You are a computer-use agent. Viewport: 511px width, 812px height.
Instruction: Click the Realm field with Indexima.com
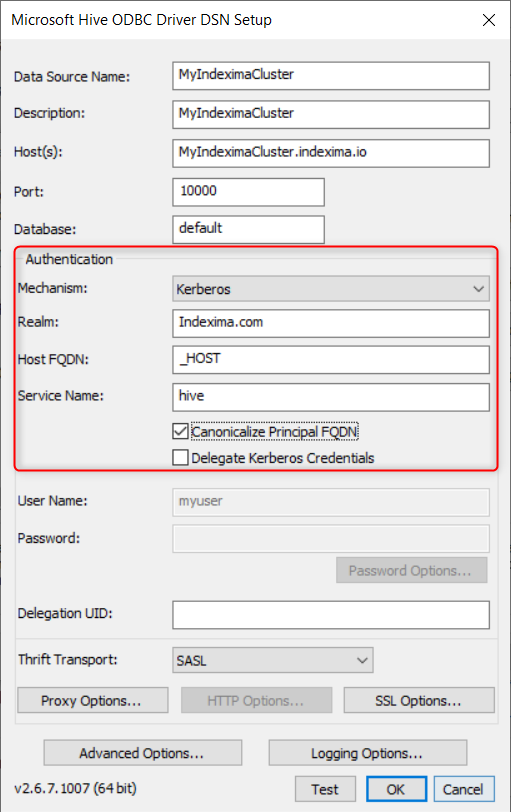331,324
